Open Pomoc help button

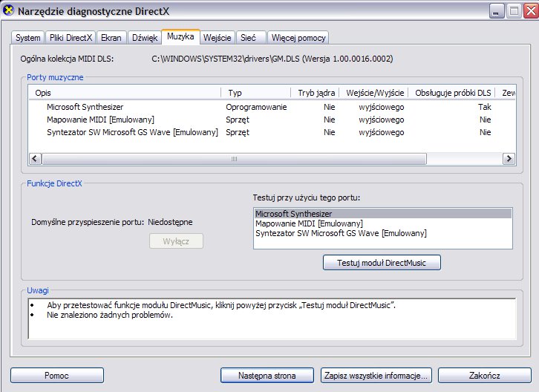point(56,375)
